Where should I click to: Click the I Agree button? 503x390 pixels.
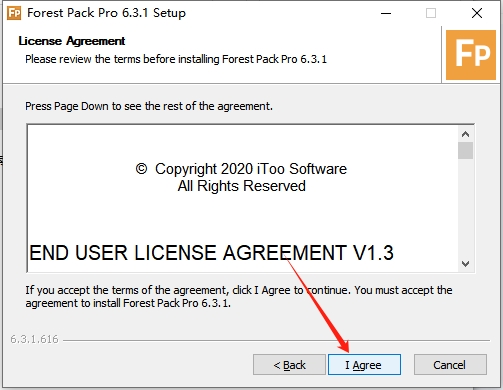pyautogui.click(x=364, y=364)
